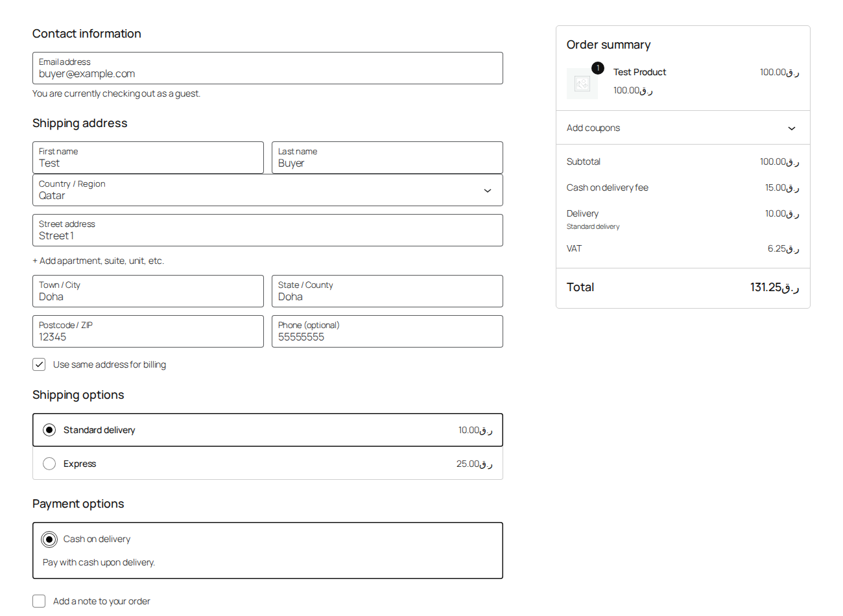Click the Pay with cash upon delivery text

tap(99, 562)
